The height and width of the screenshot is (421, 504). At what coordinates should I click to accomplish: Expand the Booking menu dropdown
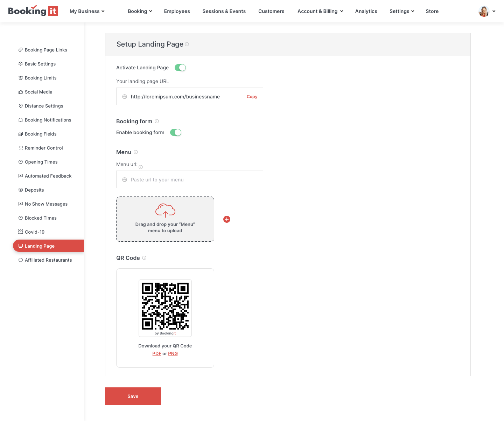(x=140, y=11)
